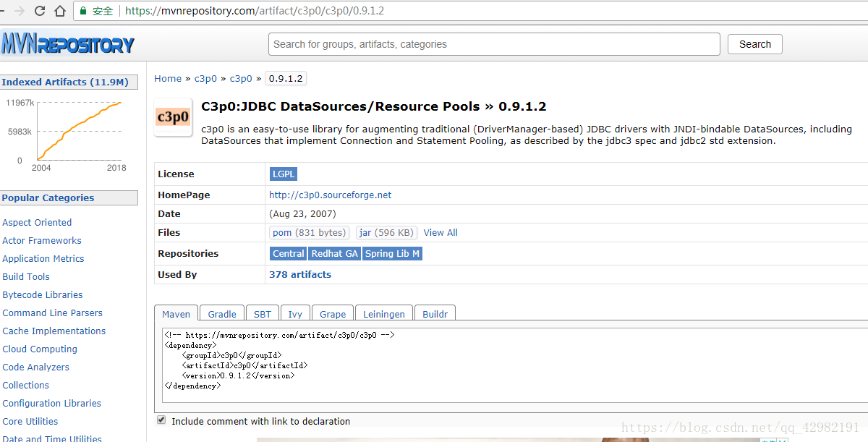Open the Cache Implementations category

coord(54,331)
